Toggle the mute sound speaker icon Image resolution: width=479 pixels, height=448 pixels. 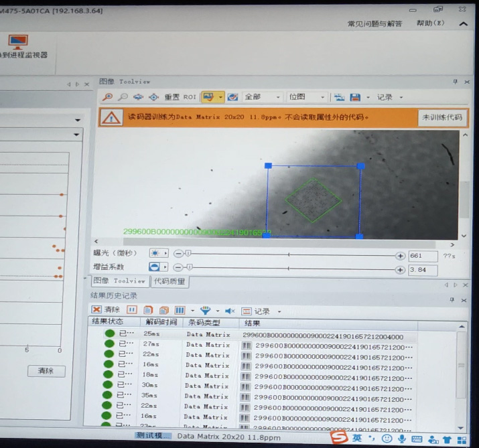point(230,311)
